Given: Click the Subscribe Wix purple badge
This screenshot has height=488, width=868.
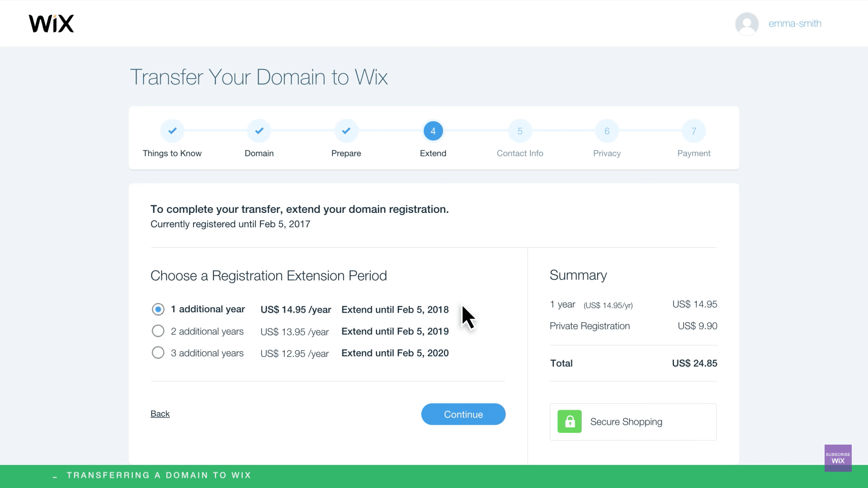Looking at the screenshot, I should point(838,458).
